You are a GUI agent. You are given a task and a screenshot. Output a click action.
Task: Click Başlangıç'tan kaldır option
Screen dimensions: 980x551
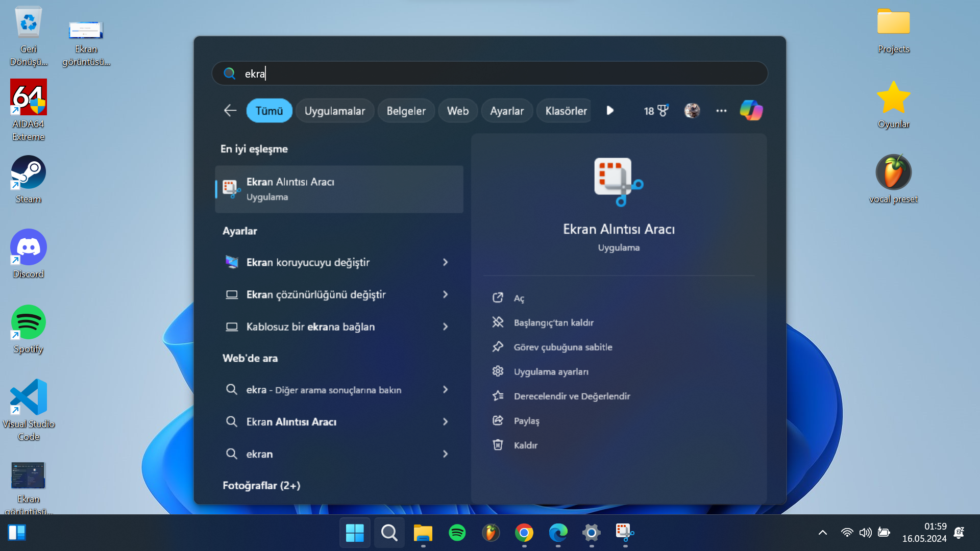[x=553, y=322]
